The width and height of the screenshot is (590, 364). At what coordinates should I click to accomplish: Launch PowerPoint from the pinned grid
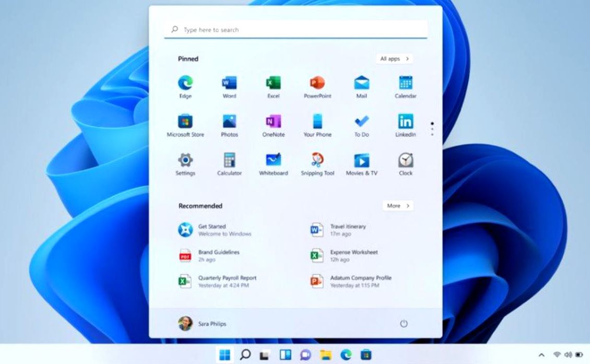pos(317,87)
